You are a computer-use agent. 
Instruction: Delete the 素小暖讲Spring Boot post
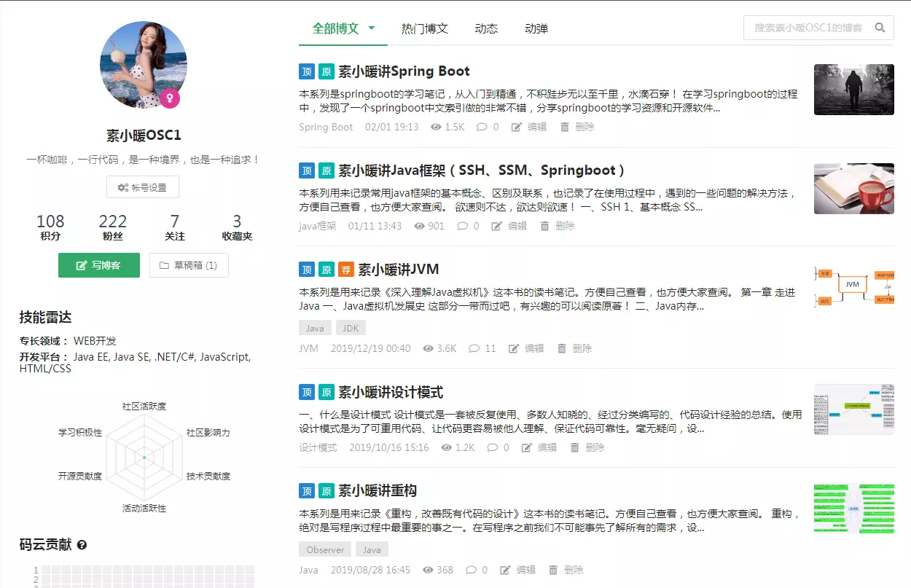pos(577,127)
